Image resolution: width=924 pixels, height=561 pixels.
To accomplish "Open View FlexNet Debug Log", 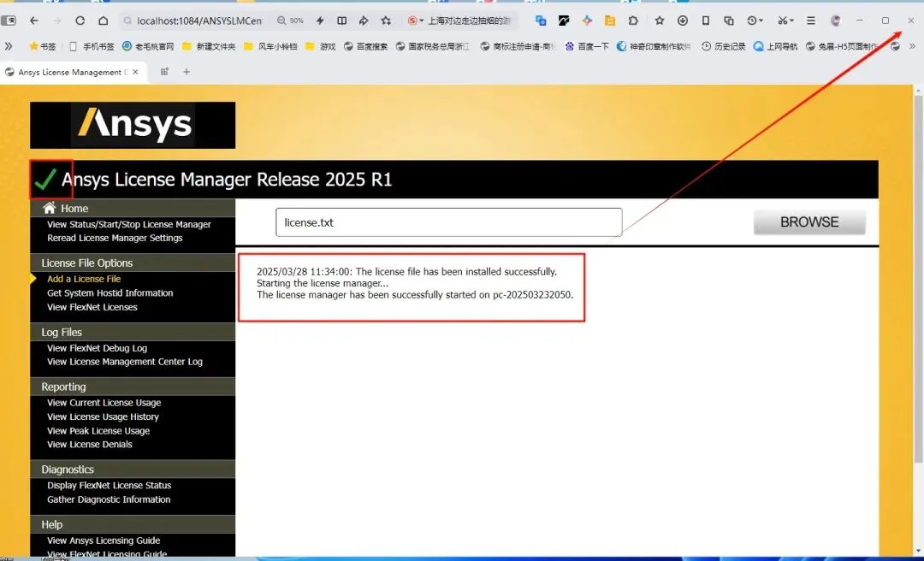I will [x=98, y=348].
